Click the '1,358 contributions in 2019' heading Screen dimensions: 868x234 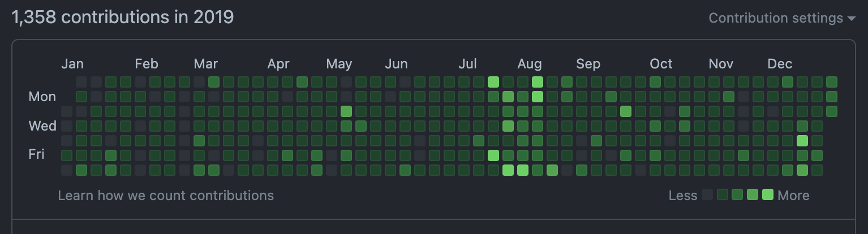(123, 18)
